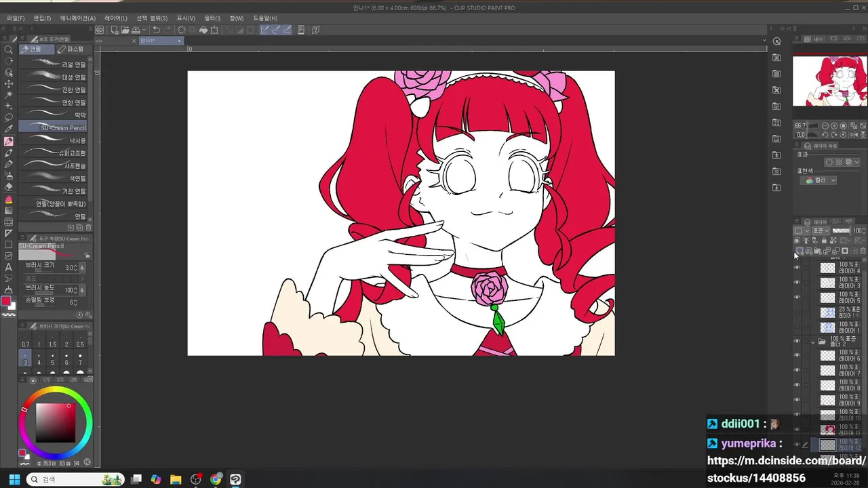
Task: Click the Redo arrow in the command bar
Action: click(x=167, y=30)
